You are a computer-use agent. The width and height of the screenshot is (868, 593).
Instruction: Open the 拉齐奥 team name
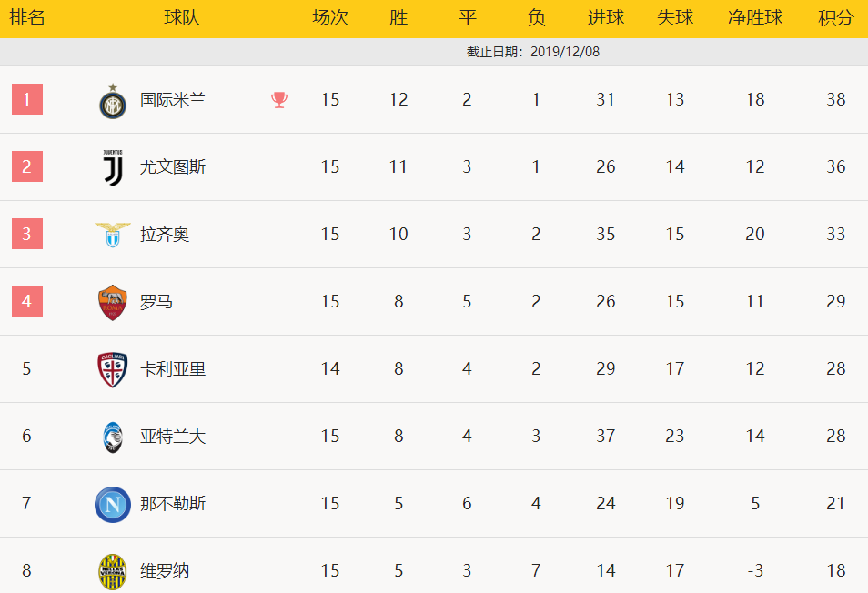tap(165, 235)
